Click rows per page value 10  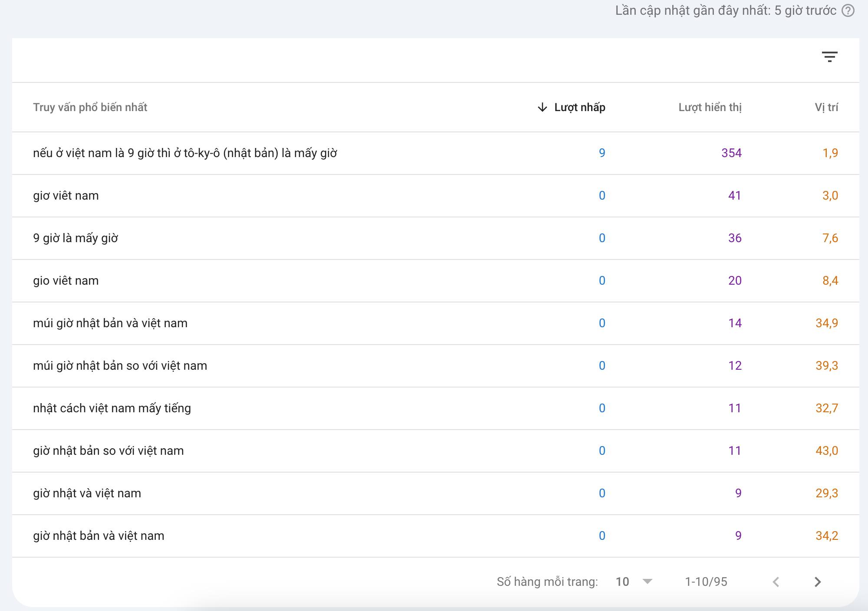(622, 582)
